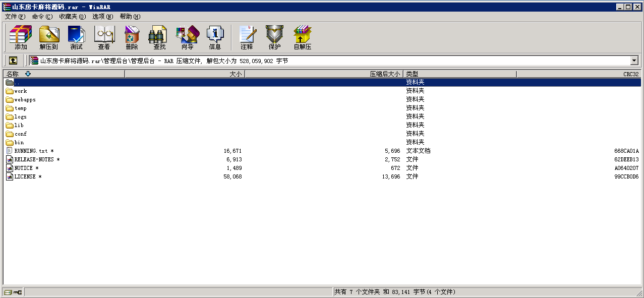The height and width of the screenshot is (298, 644).
Task: Click the Add (添加) toolbar icon
Action: point(21,38)
